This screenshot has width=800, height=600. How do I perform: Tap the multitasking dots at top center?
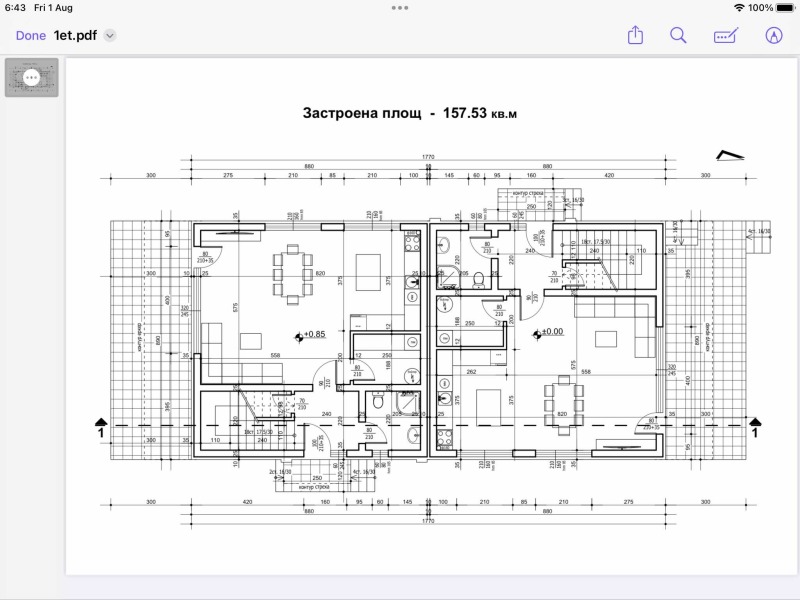(x=399, y=10)
